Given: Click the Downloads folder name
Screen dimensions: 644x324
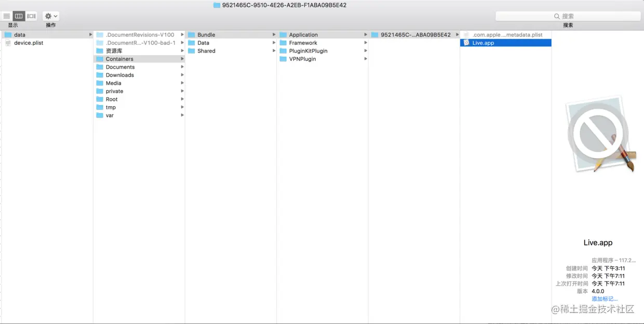Looking at the screenshot, I should pos(120,75).
